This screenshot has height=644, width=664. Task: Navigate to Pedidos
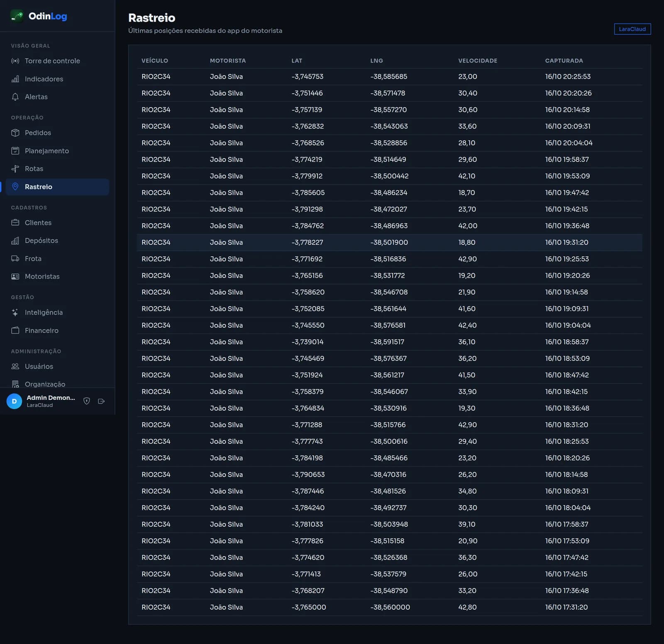pos(58,133)
